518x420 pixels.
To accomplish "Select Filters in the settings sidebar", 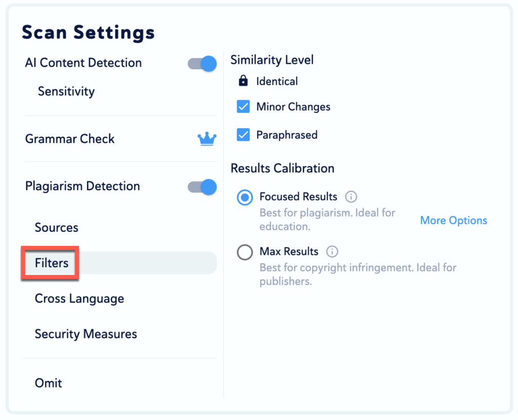I will point(52,263).
